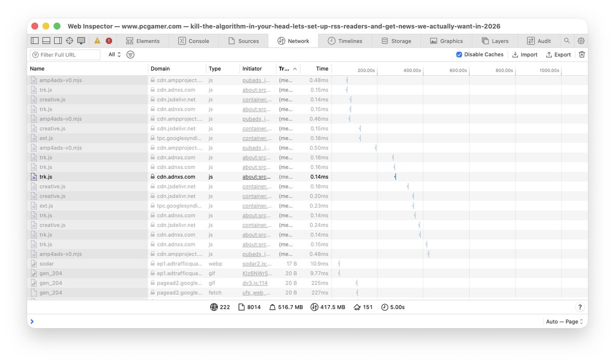Click the console prompt input

pyautogui.click(x=287, y=322)
